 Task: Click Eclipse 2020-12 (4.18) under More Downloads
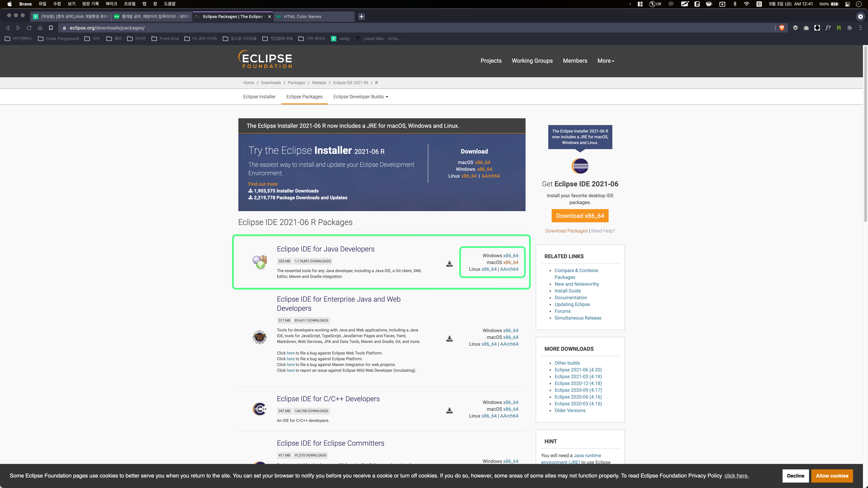tap(578, 383)
